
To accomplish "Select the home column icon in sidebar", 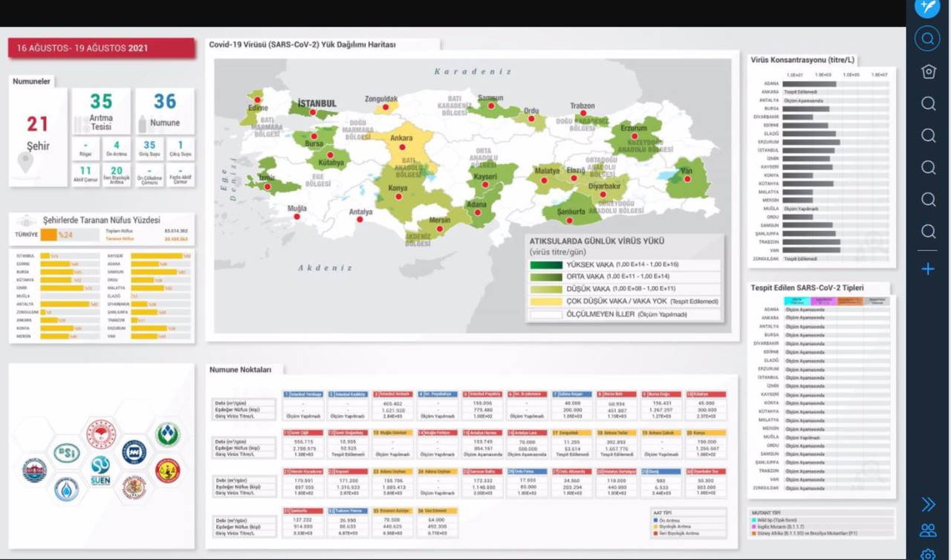I will tap(928, 71).
